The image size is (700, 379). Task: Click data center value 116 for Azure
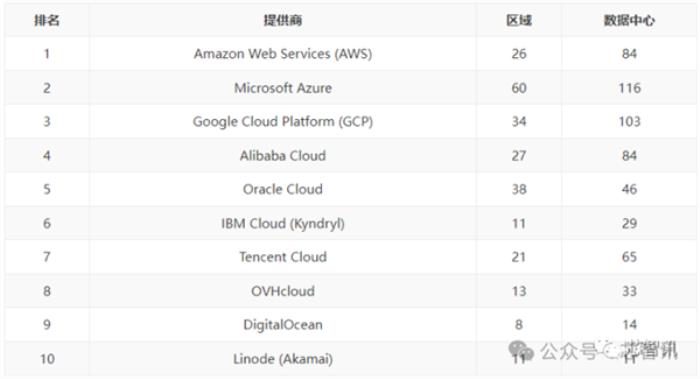[629, 88]
